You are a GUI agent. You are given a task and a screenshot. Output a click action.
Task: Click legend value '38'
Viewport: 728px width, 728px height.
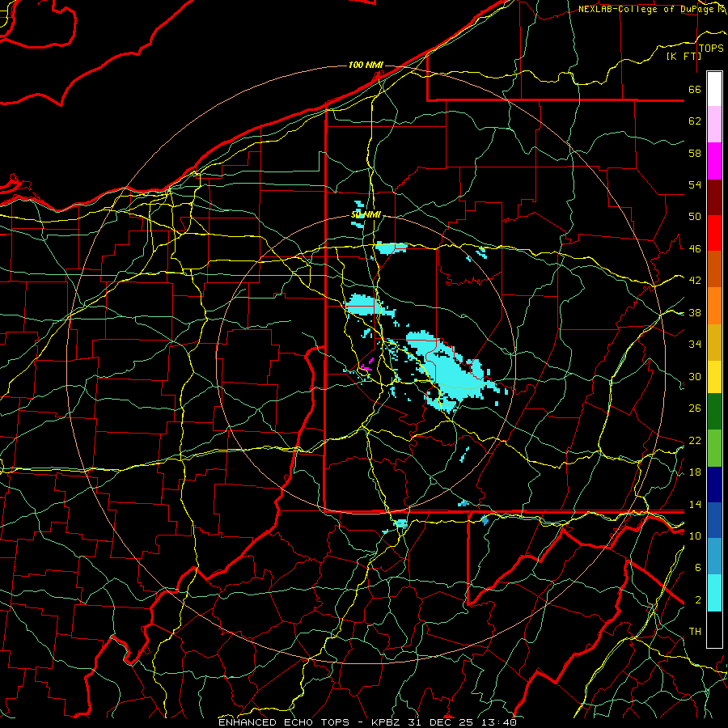point(695,312)
